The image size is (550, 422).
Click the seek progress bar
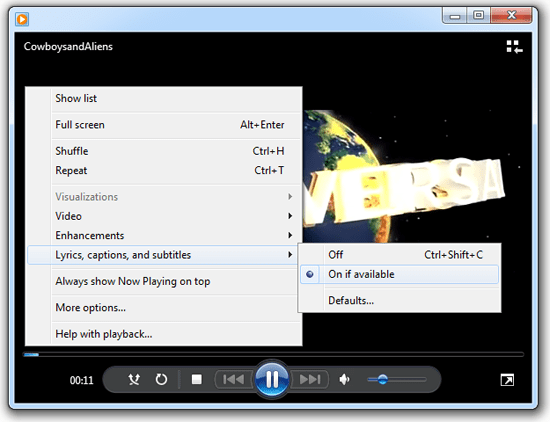pyautogui.click(x=274, y=355)
